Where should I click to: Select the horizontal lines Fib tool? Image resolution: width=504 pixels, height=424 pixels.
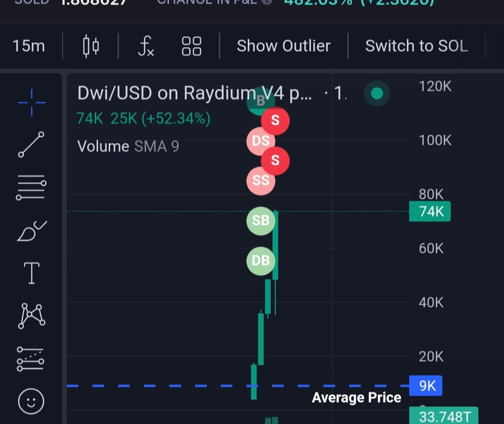[x=31, y=188]
